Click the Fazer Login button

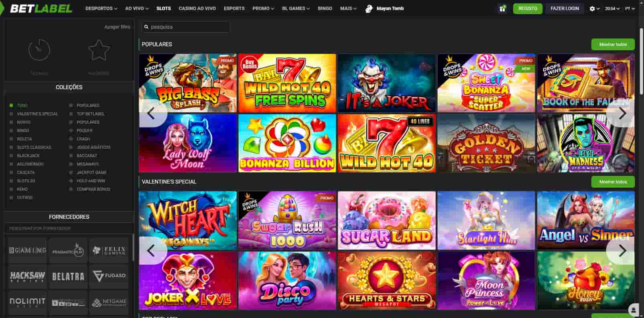point(565,8)
